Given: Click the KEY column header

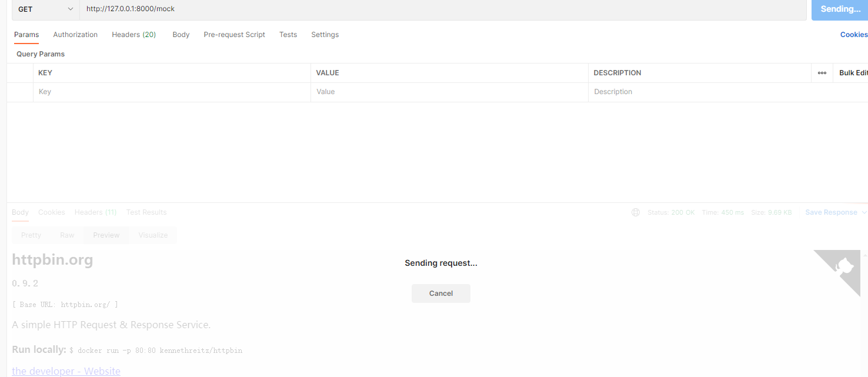Looking at the screenshot, I should pos(45,73).
